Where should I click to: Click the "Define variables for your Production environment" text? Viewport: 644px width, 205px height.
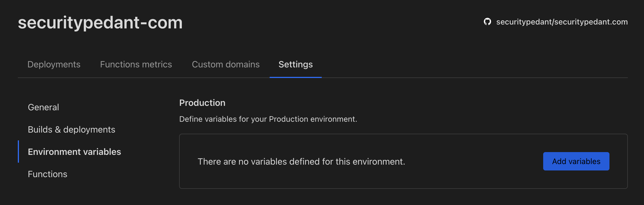268,119
